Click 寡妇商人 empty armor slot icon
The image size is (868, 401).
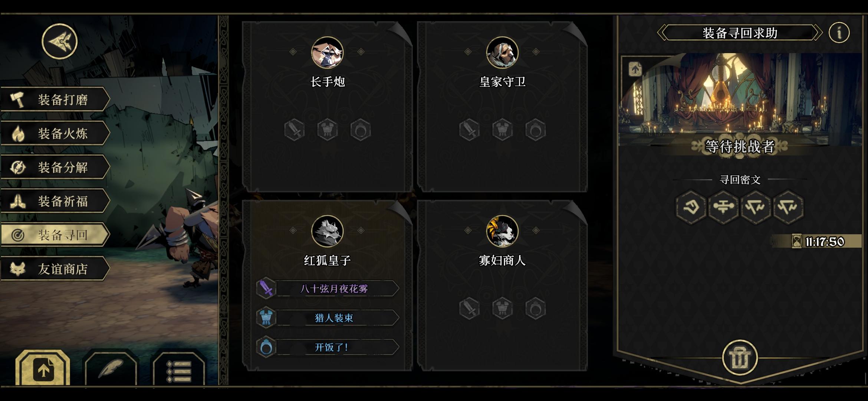click(x=502, y=308)
